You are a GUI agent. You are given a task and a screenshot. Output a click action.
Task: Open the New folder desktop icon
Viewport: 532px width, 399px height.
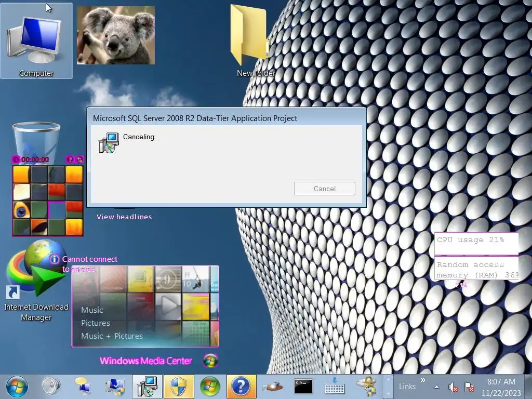[252, 41]
